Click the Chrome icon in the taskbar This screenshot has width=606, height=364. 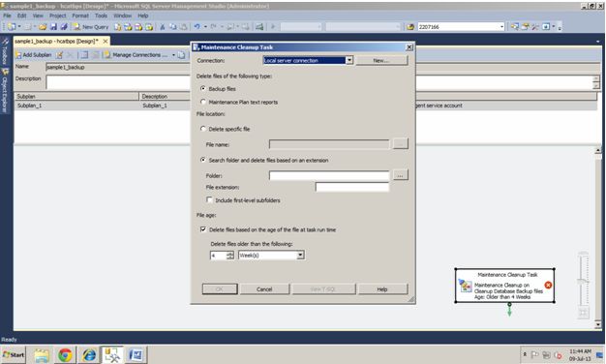[x=65, y=354]
